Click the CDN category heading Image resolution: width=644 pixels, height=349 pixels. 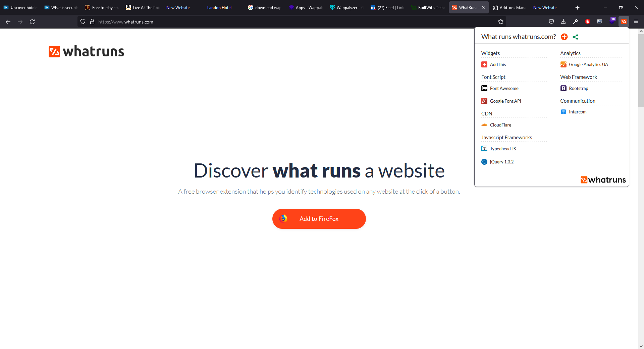[x=487, y=114]
